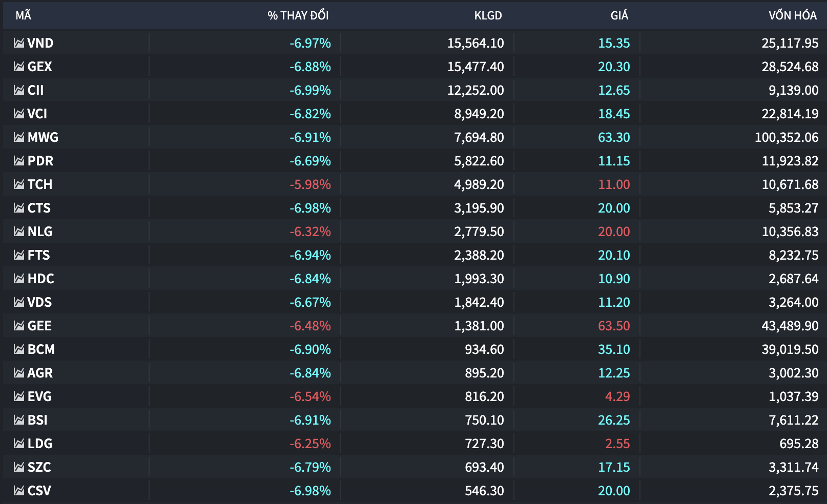Sort by the MÃ column header

[24, 15]
